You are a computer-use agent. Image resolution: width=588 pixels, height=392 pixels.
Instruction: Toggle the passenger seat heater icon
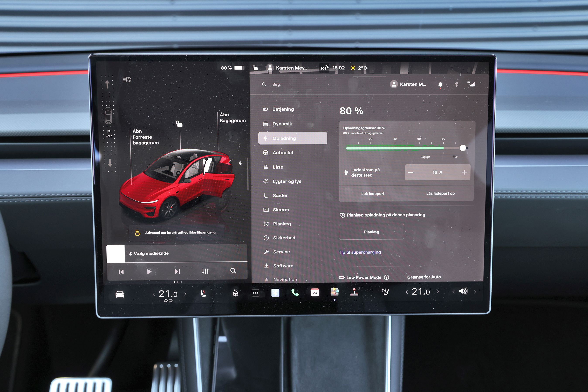385,291
